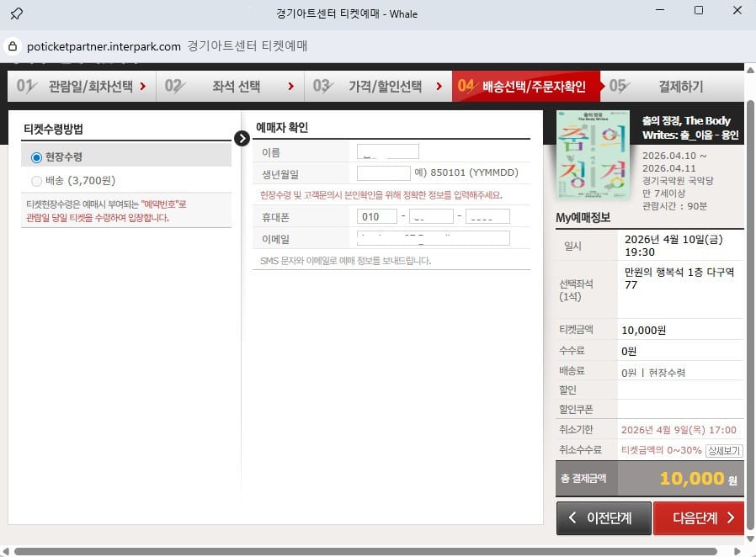Image resolution: width=756 pixels, height=557 pixels.
Task: Select step 04 배송선택/주문자확인 tab
Action: click(526, 87)
